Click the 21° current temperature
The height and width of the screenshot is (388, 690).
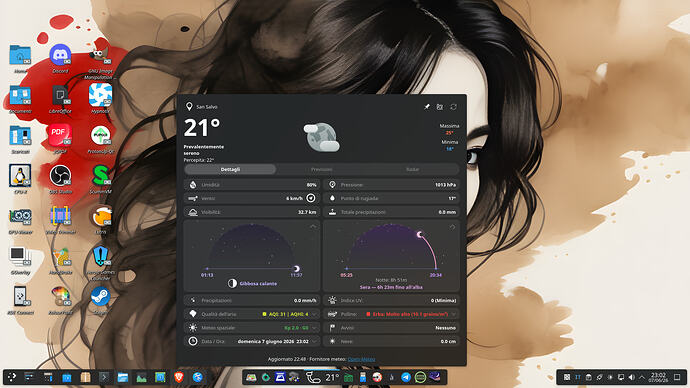[202, 128]
